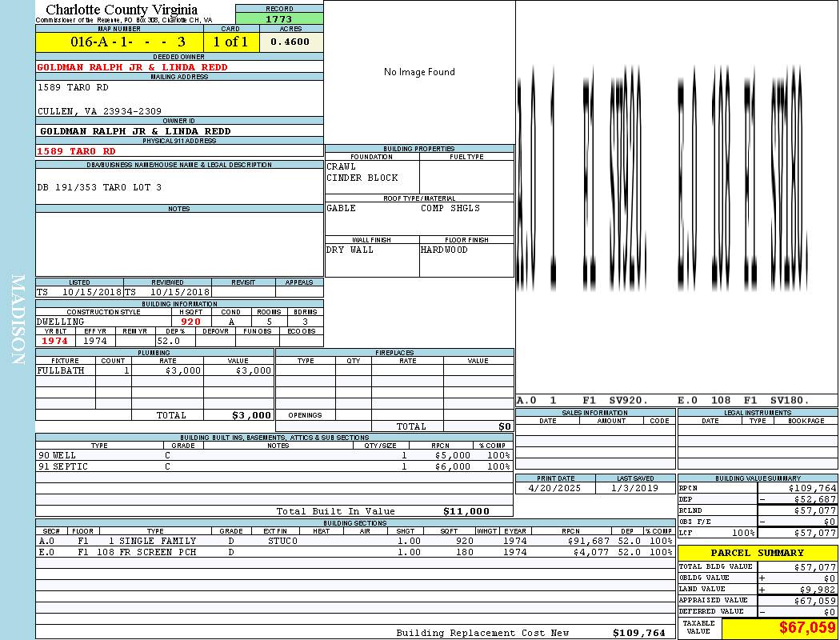Image resolution: width=840 pixels, height=640 pixels.
Task: Click the DEP % value 52.0
Action: pyautogui.click(x=168, y=341)
